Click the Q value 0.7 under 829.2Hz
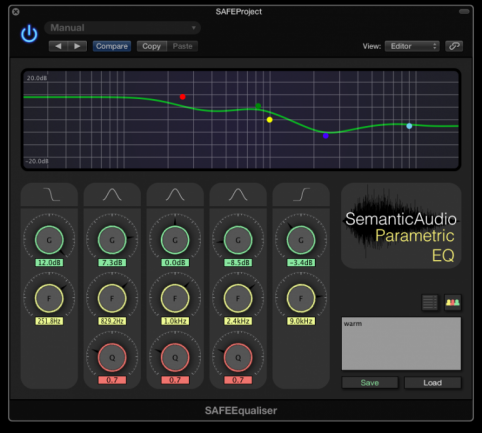Screen dimensions: 482x433 112,380
